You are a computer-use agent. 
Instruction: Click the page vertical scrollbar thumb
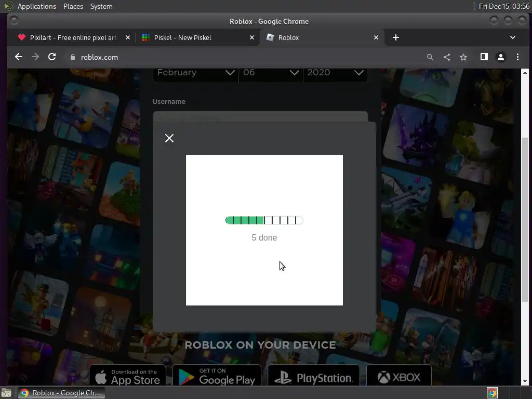click(525, 220)
